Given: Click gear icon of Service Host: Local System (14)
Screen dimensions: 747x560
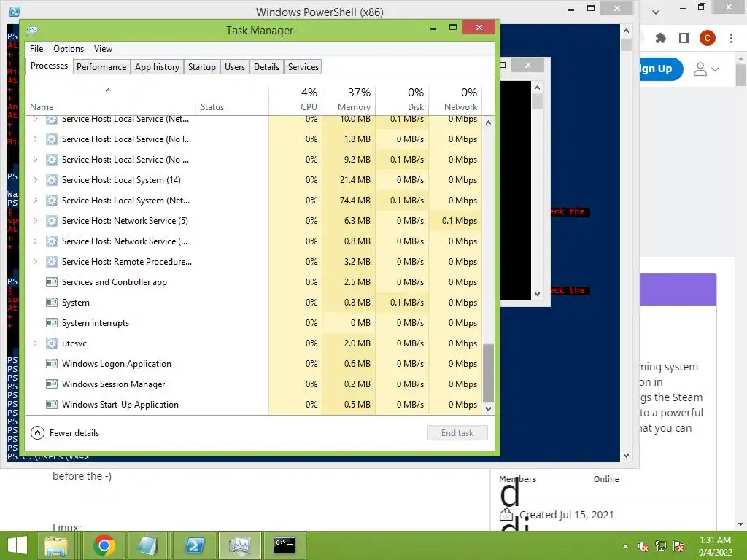Looking at the screenshot, I should point(52,180).
